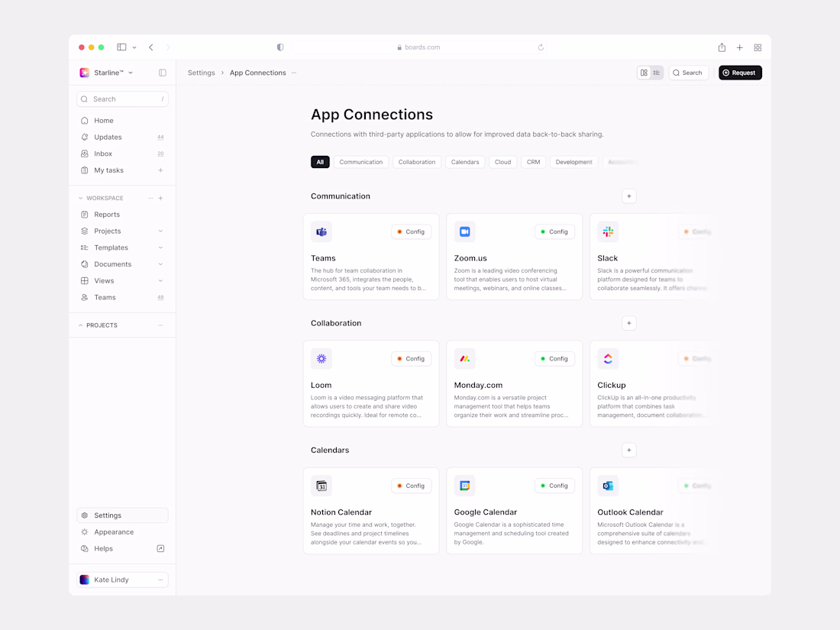
Task: Click Config on the Google Calendar card
Action: (554, 486)
